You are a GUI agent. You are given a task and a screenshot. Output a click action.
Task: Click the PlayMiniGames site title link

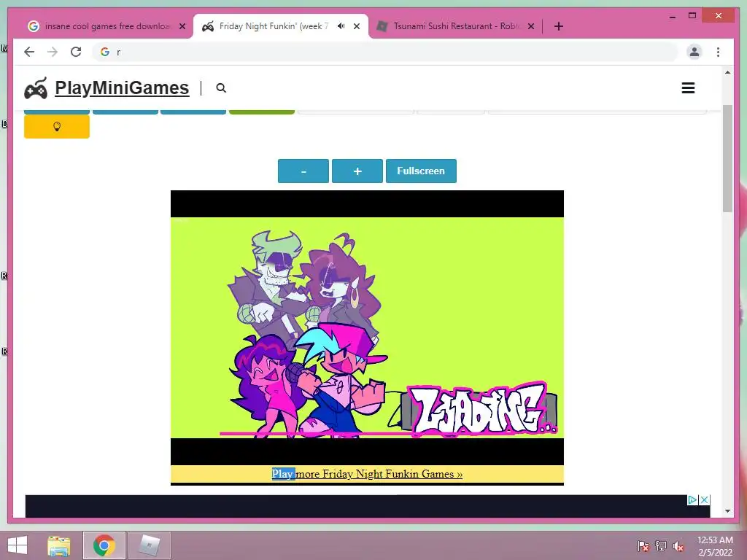point(122,88)
